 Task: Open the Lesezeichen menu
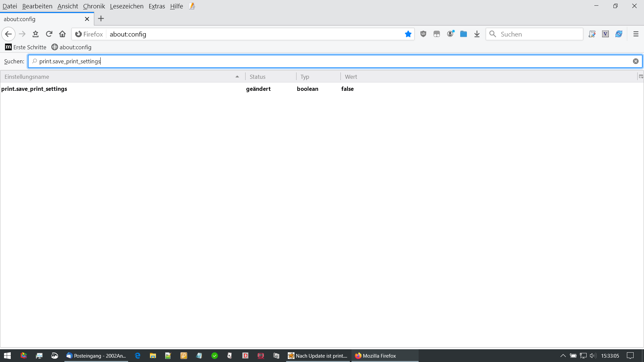(x=126, y=6)
